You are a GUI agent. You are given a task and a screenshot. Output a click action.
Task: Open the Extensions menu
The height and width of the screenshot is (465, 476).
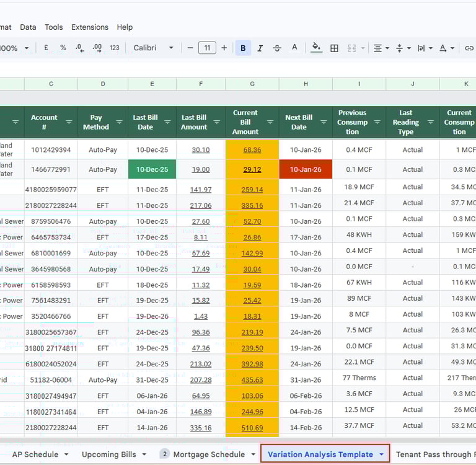89,27
